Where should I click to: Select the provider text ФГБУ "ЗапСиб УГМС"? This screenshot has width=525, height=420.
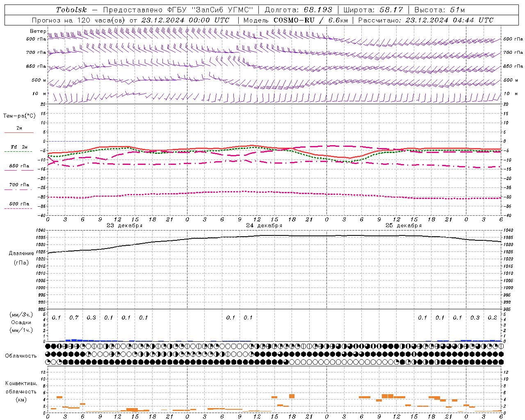click(210, 10)
